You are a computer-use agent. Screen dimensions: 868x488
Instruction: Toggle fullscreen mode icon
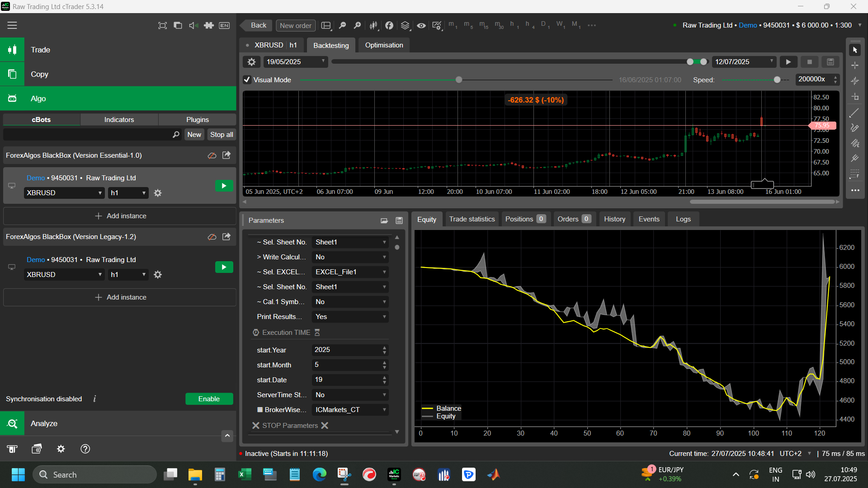[x=162, y=25]
